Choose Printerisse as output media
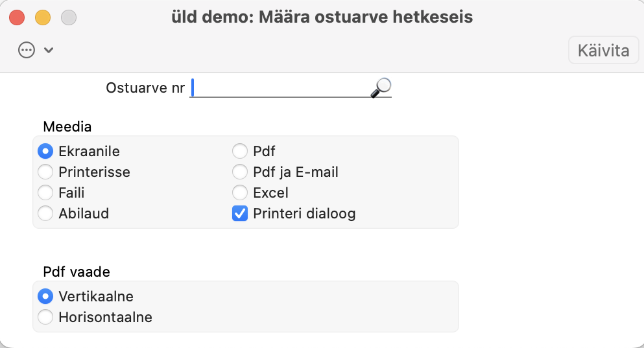 pos(45,172)
